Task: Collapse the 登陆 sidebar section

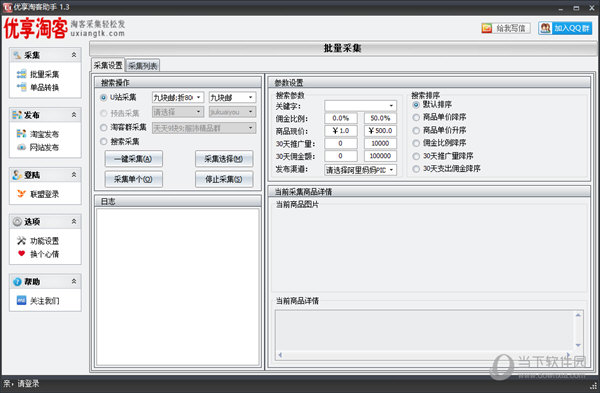Action: pyautogui.click(x=74, y=175)
